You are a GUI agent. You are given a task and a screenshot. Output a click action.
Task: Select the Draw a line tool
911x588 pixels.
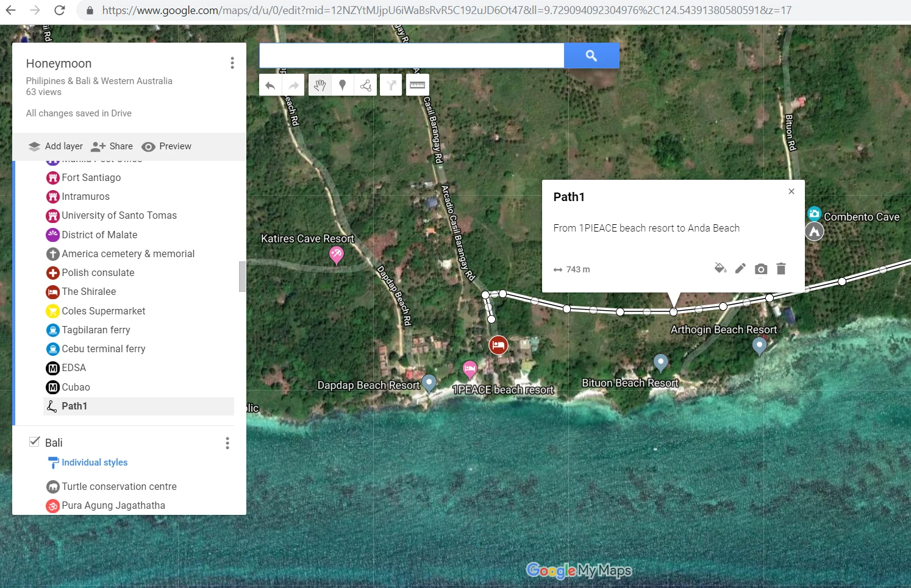(x=366, y=85)
